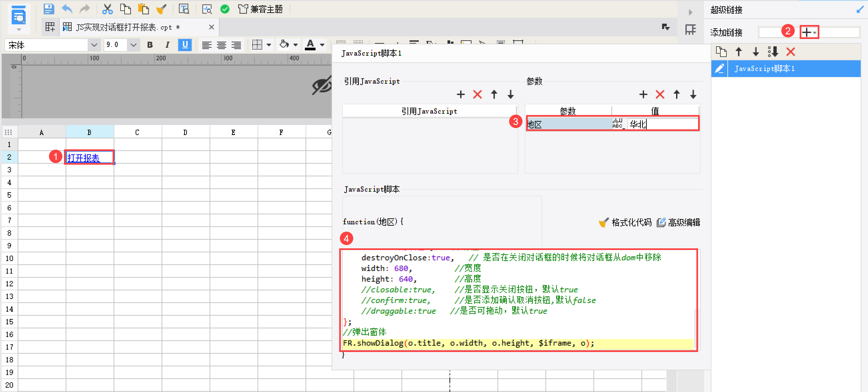Viewport: 868px width, 392px height.
Task: Delete the selected parameter with the red X
Action: pos(660,94)
